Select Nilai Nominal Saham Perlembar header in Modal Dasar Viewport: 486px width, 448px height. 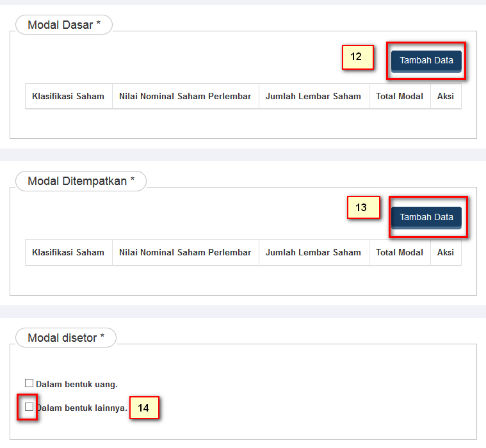click(185, 97)
